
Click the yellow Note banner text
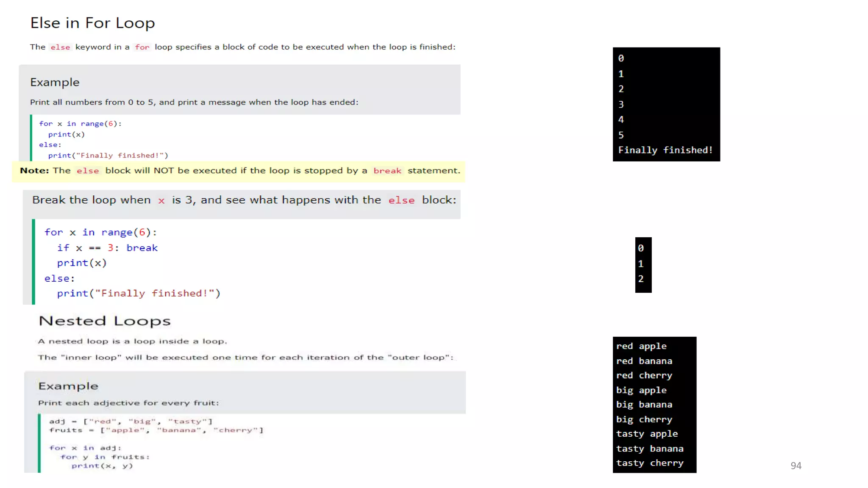pyautogui.click(x=239, y=171)
